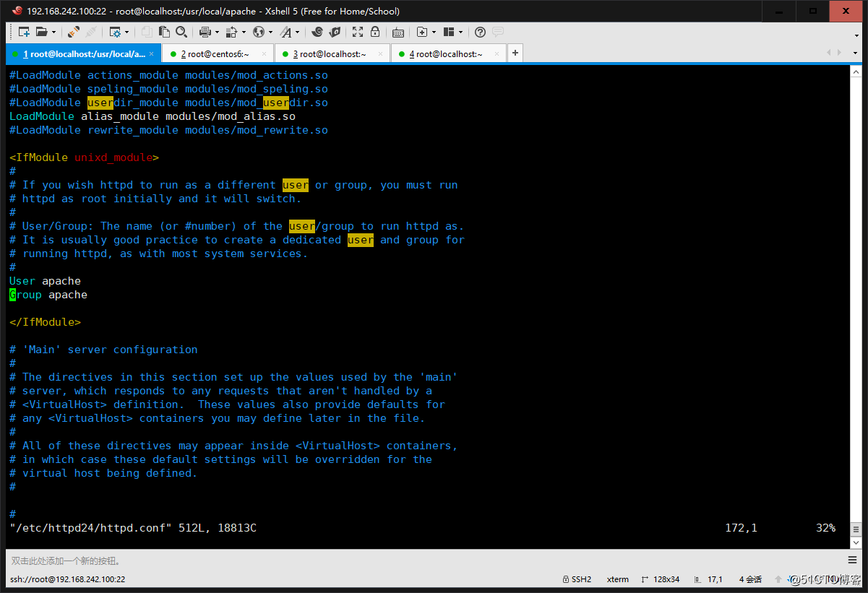Click the New session icon
The width and height of the screenshot is (868, 593).
pos(24,32)
